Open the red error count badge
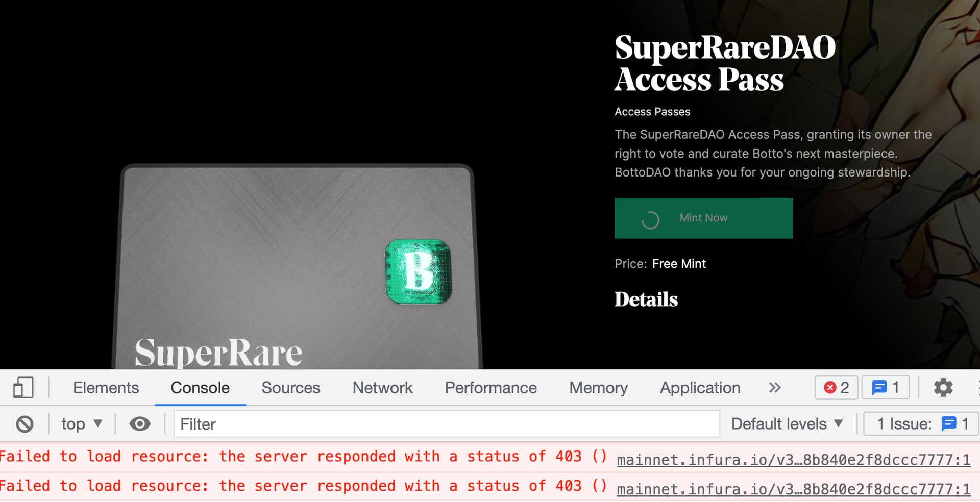Screen dimensions: 980x502 (836, 388)
